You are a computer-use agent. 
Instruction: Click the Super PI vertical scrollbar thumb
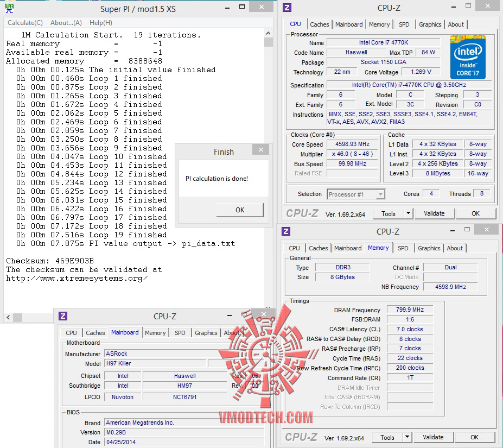pyautogui.click(x=268, y=42)
